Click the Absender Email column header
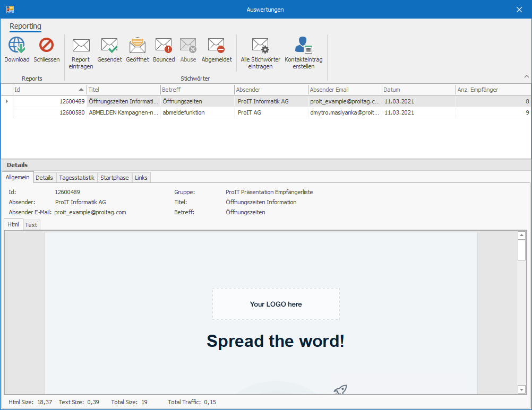The image size is (532, 410). coord(345,90)
